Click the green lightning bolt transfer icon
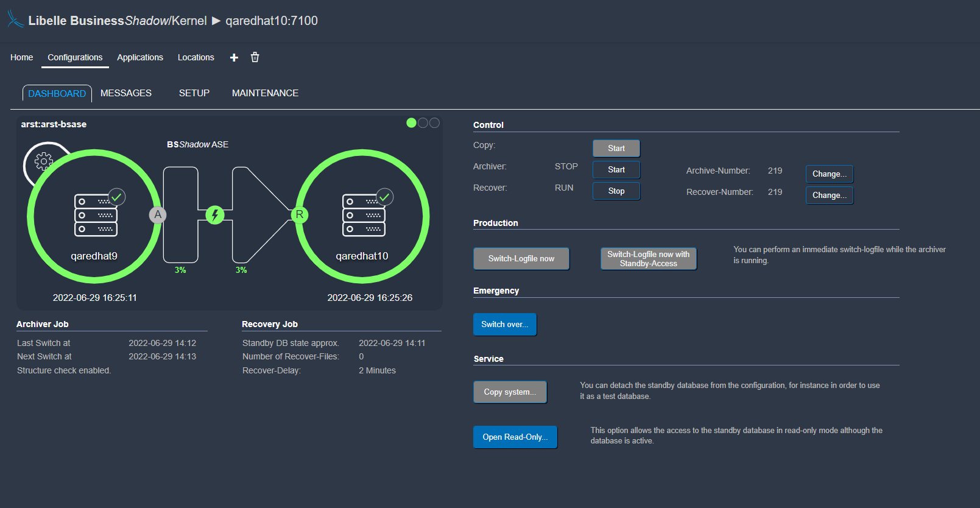Image resolution: width=980 pixels, height=508 pixels. pyautogui.click(x=215, y=214)
